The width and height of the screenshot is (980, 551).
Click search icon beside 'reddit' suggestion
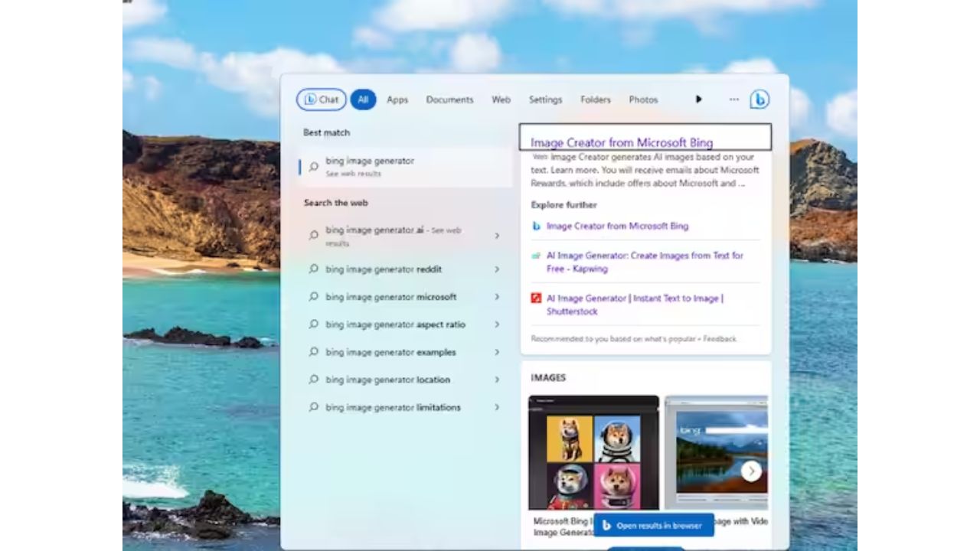coord(313,269)
